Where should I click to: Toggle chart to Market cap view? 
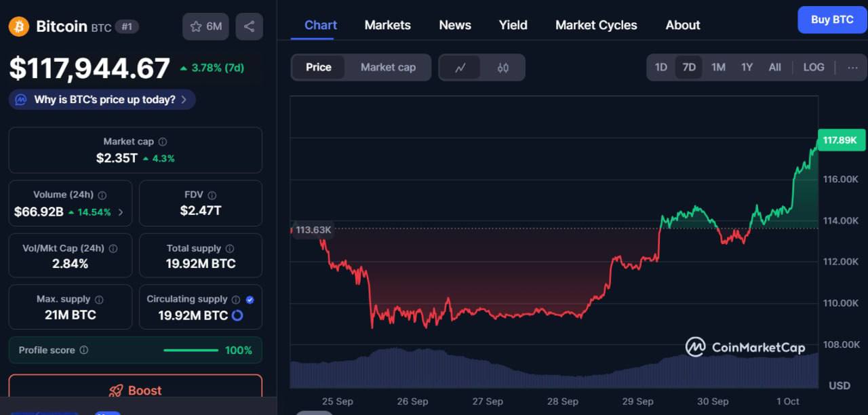[388, 67]
